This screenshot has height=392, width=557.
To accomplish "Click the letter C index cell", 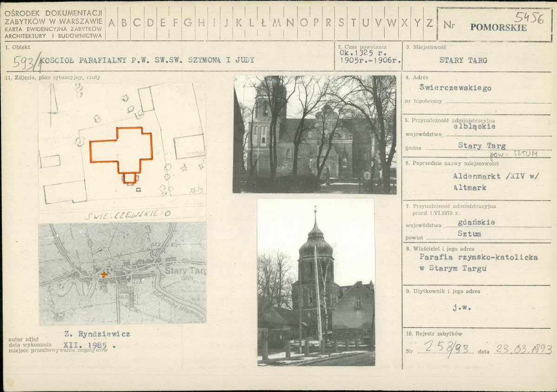I will point(137,23).
